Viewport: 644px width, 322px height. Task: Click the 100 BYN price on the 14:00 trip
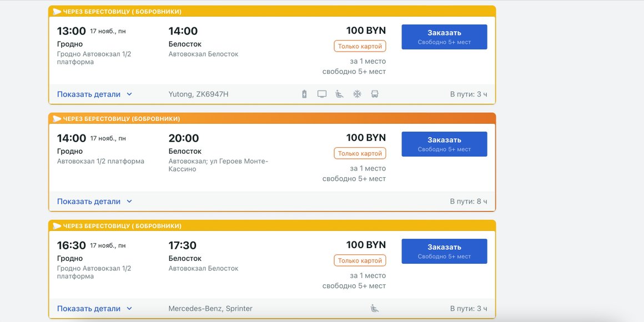tap(366, 138)
